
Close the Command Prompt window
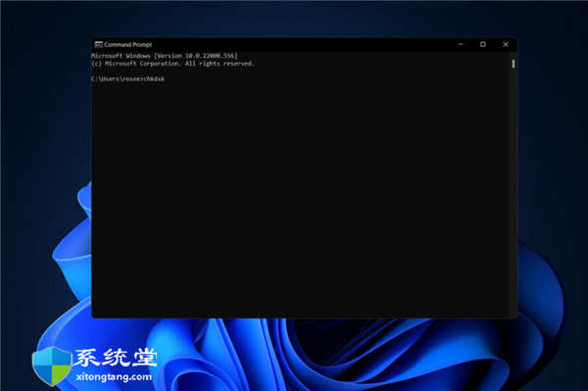[506, 44]
